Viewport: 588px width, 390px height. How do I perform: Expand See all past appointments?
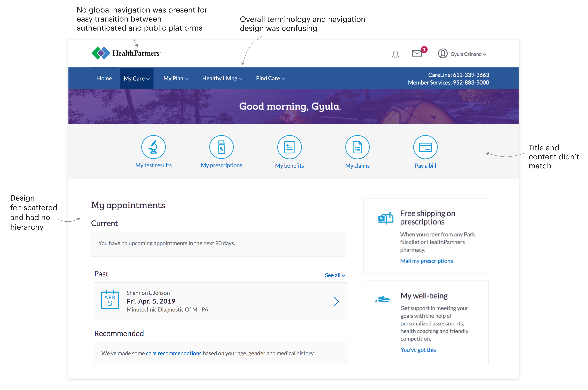(335, 275)
